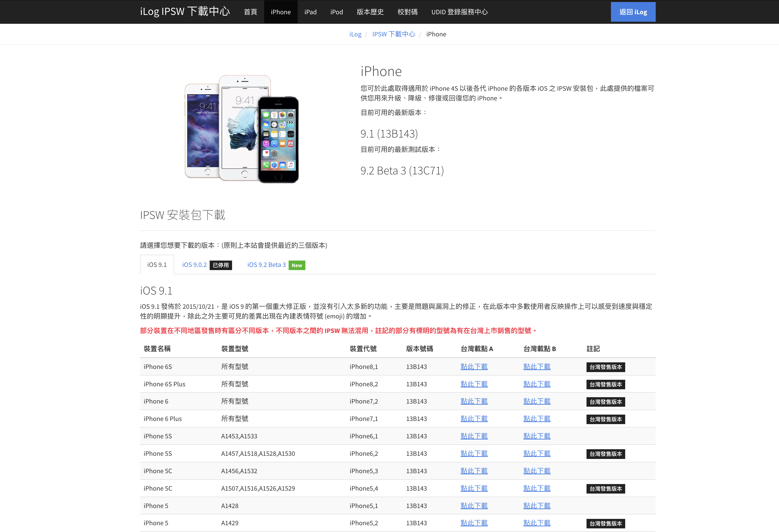This screenshot has width=779, height=532.
Task: Click the 台灣載點 A column header
Action: click(x=477, y=349)
